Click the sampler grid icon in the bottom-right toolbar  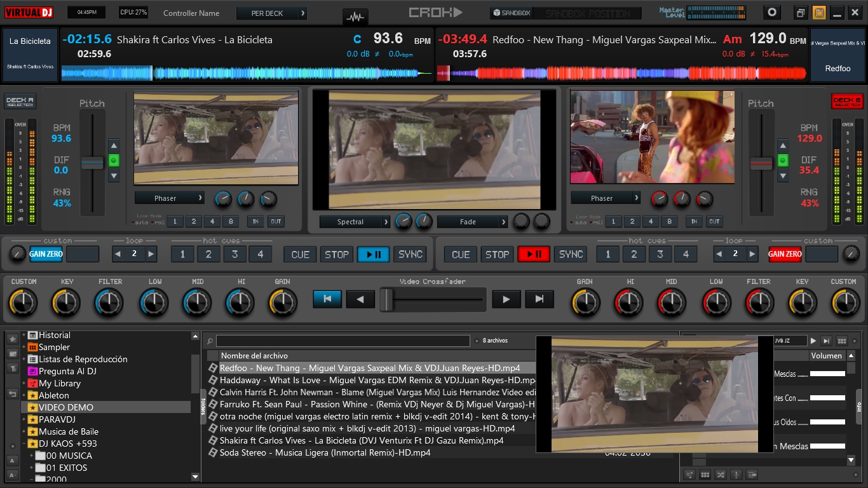click(x=705, y=475)
